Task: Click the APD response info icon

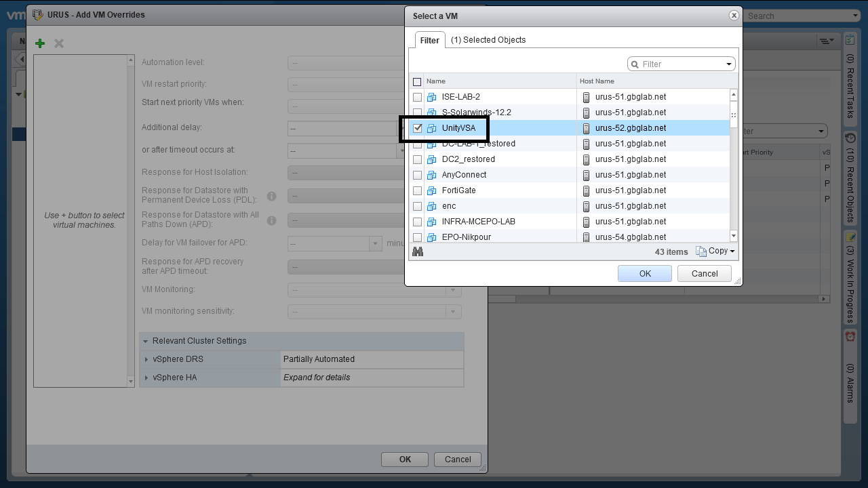Action: tap(271, 220)
